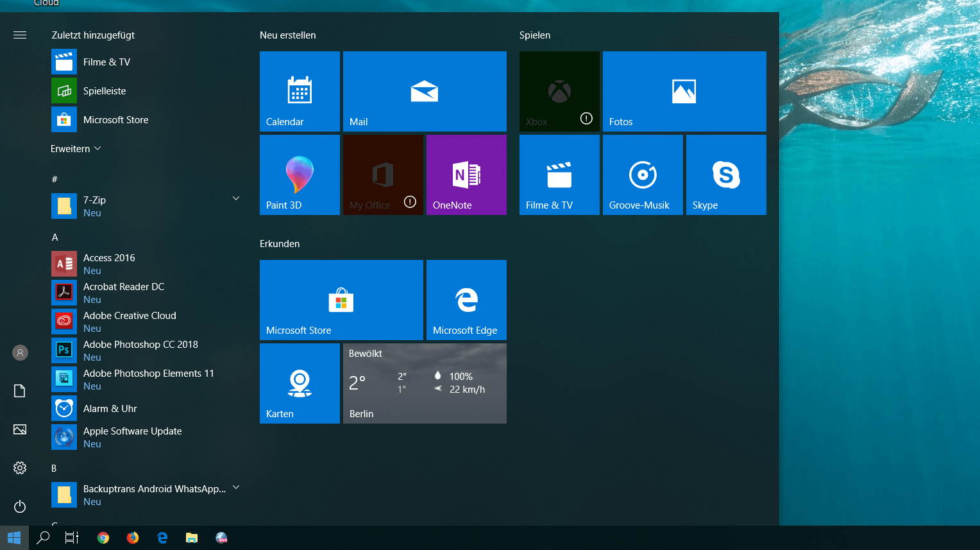Open the Filme & TV tile under Spielen
The width and height of the screenshot is (980, 550).
(559, 175)
